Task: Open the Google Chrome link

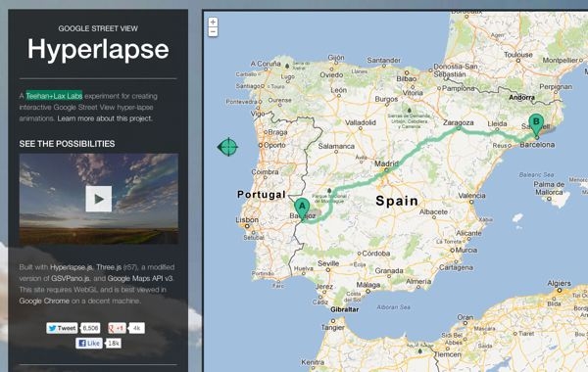Action: coord(44,301)
